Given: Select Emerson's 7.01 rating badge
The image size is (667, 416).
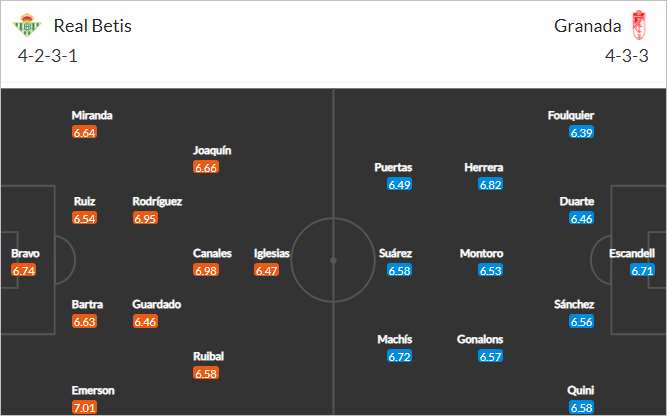Looking at the screenshot, I should pyautogui.click(x=85, y=407).
